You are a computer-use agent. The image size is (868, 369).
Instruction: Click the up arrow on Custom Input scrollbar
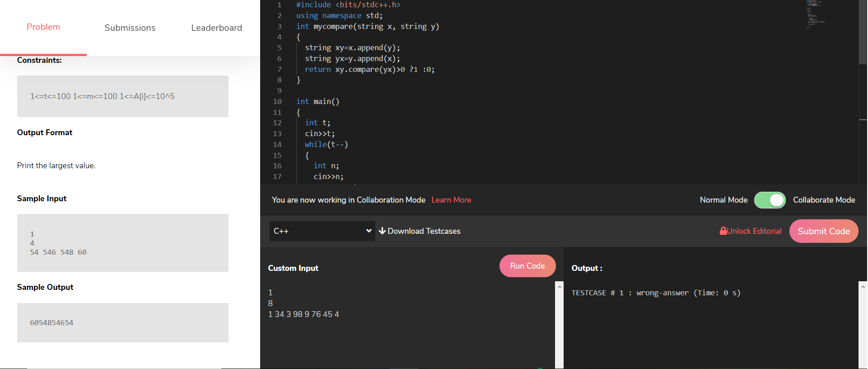(x=560, y=286)
